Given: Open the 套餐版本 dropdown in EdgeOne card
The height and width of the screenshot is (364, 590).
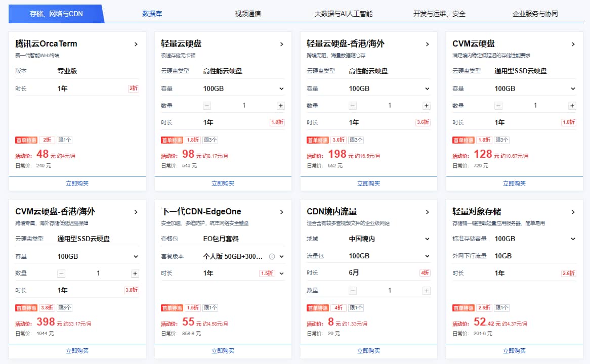Looking at the screenshot, I should click(281, 256).
